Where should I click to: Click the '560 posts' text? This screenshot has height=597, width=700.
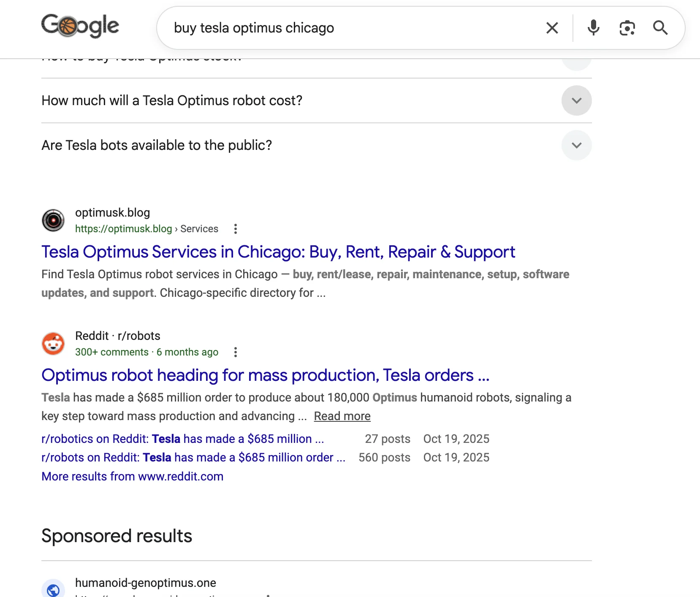pos(384,458)
